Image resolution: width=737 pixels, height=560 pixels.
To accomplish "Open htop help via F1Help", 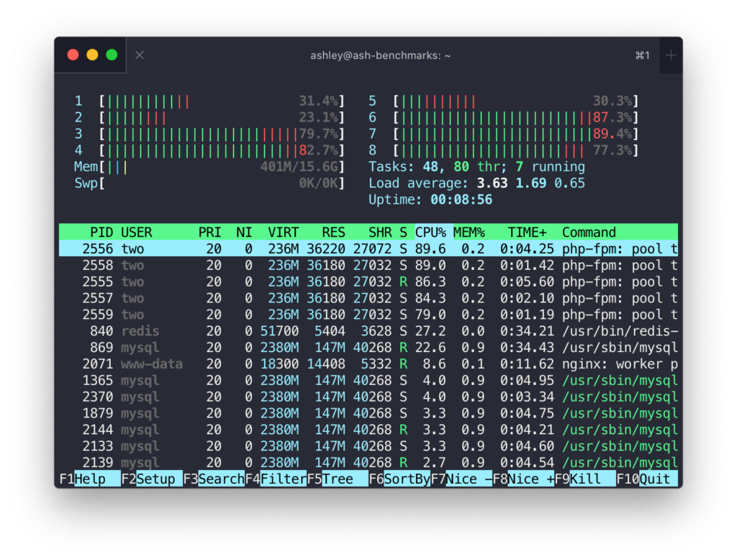I will click(81, 478).
